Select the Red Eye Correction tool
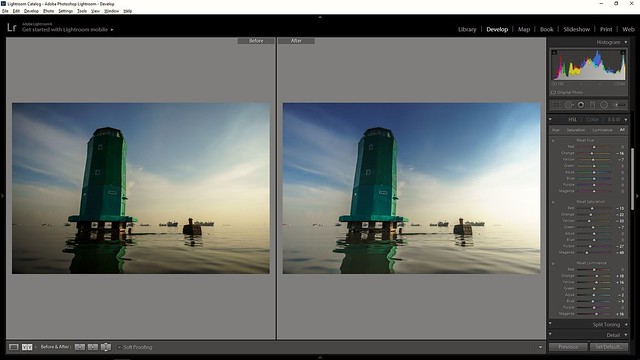 tap(580, 105)
